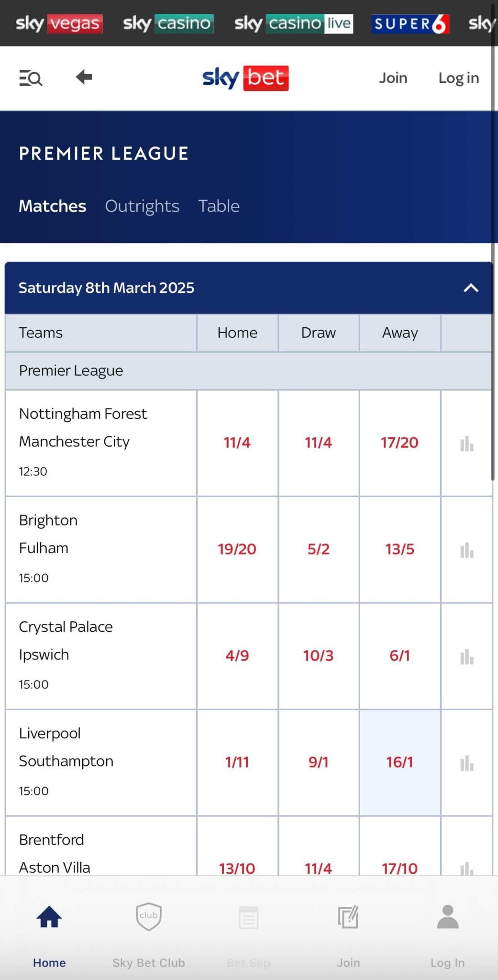Select the Home icon in bottom navigation
Screen dimensions: 498x980
(49, 928)
